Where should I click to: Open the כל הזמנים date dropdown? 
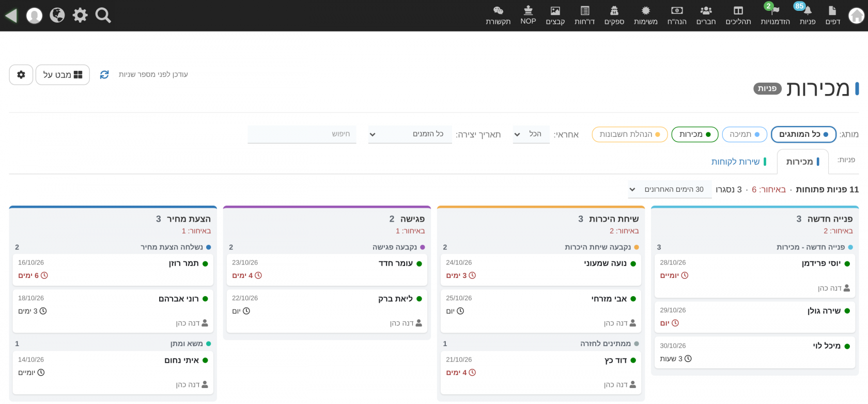click(410, 134)
